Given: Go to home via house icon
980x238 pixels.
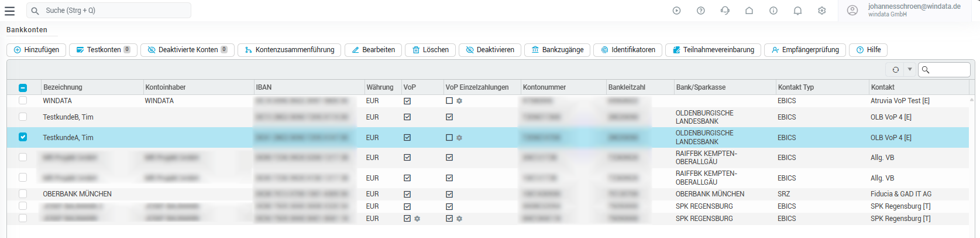Looking at the screenshot, I should pos(749,11).
